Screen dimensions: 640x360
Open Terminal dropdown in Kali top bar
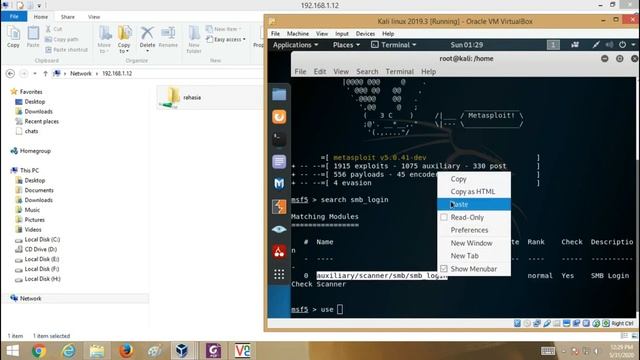(393, 45)
